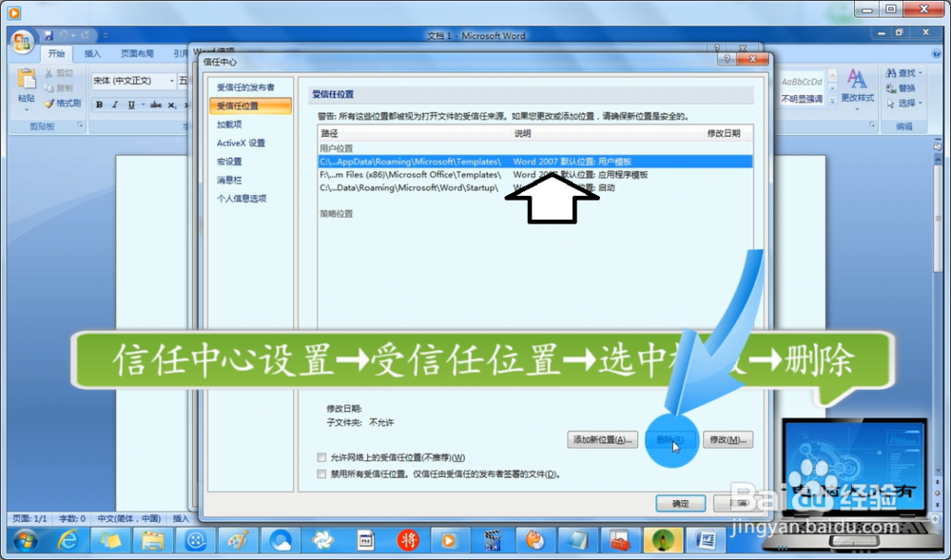The height and width of the screenshot is (560, 951).
Task: Toggle Italic formatting in ribbon
Action: tap(115, 105)
